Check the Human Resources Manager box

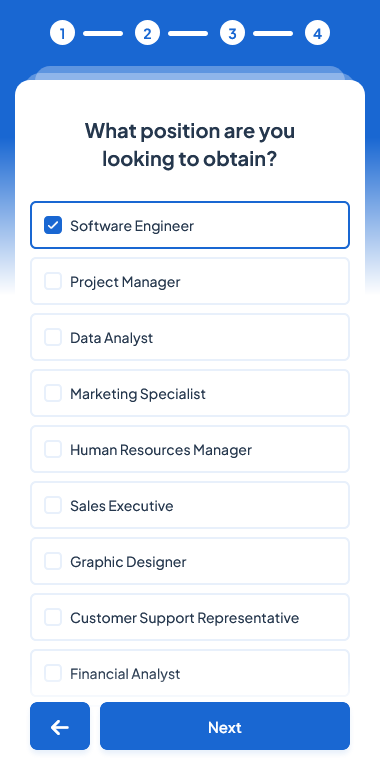53,449
